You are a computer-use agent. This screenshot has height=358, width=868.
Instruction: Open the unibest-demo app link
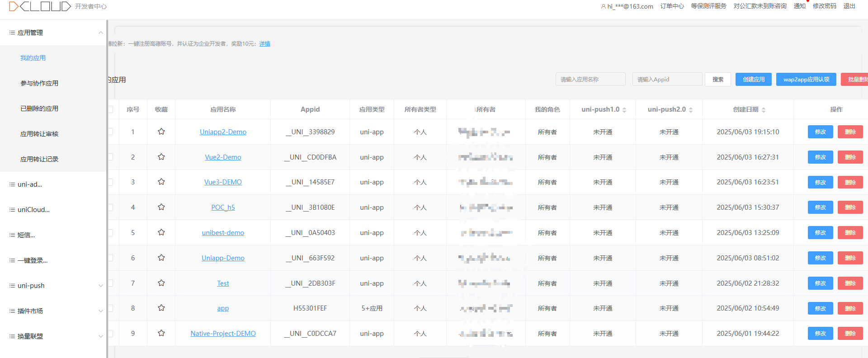coord(223,233)
